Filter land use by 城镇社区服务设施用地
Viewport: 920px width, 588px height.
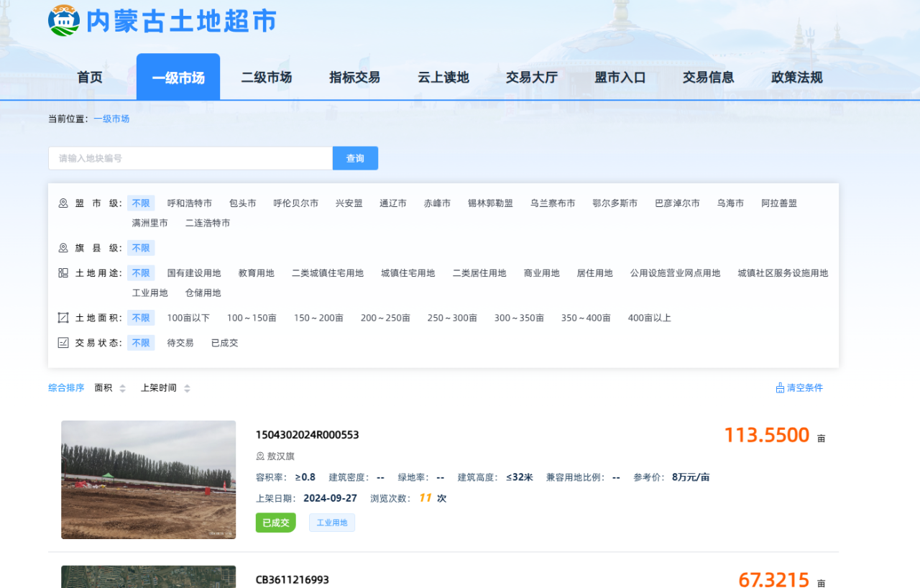pos(783,273)
